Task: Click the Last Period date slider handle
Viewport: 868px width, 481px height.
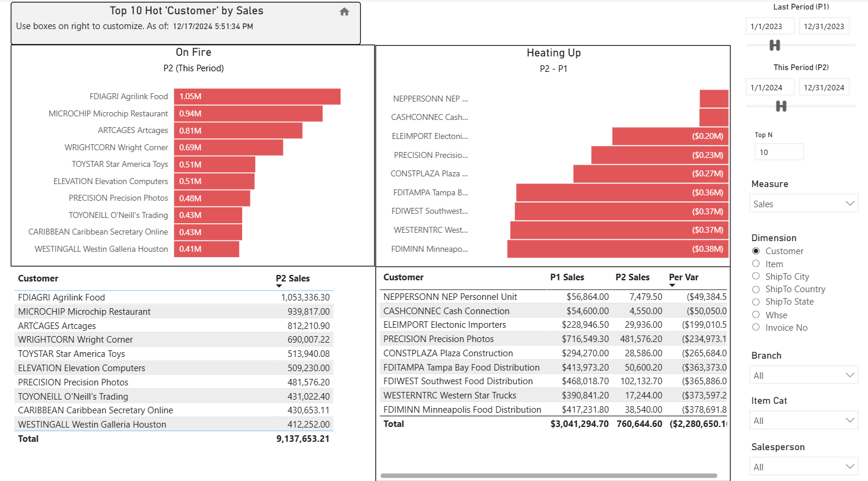Action: (774, 45)
